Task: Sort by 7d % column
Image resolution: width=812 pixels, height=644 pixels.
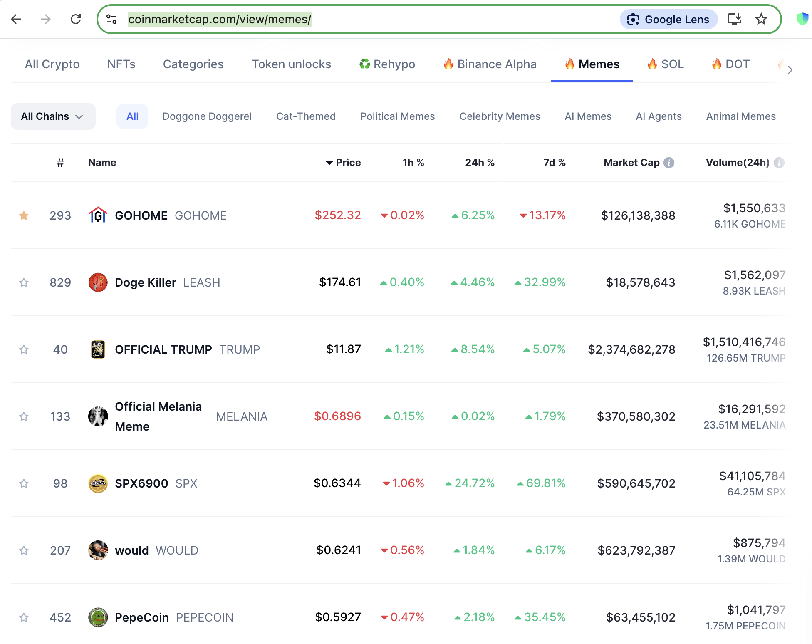Action: [x=555, y=163]
